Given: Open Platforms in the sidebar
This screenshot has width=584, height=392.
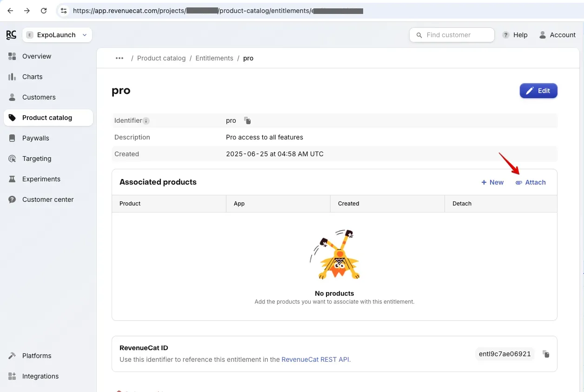Looking at the screenshot, I should 48,356.
